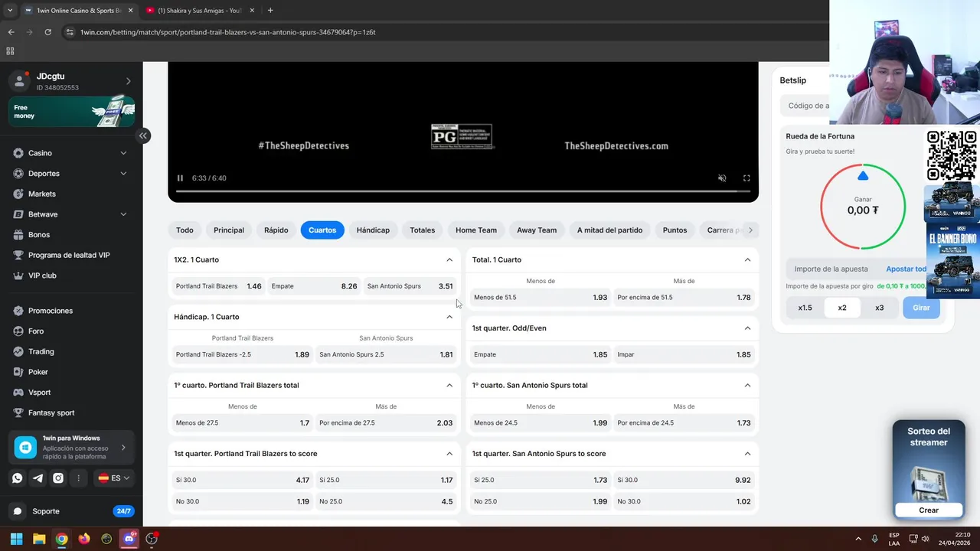
Task: Select the x3 multiplier option
Action: 879,308
